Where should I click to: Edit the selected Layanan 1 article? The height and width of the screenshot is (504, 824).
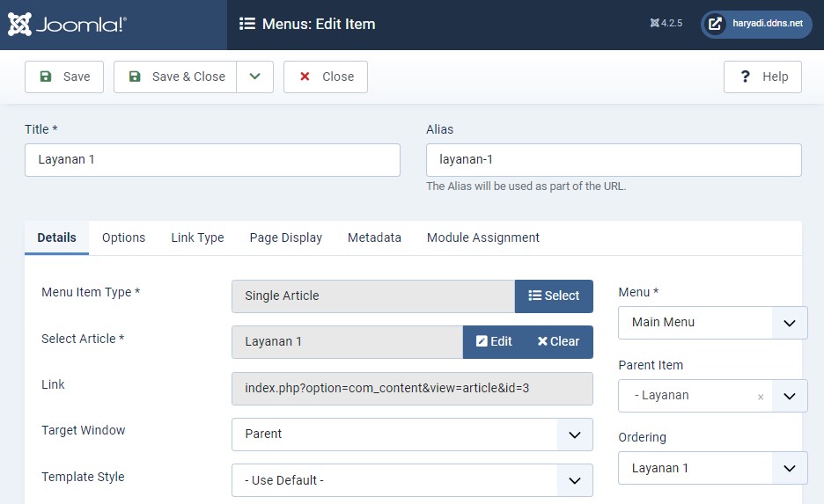[x=494, y=341]
